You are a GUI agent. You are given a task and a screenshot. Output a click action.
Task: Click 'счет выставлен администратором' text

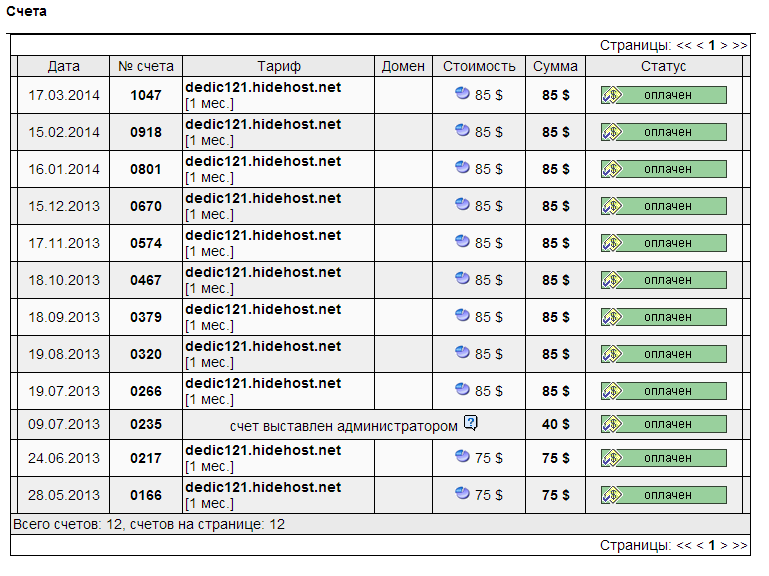coord(343,426)
